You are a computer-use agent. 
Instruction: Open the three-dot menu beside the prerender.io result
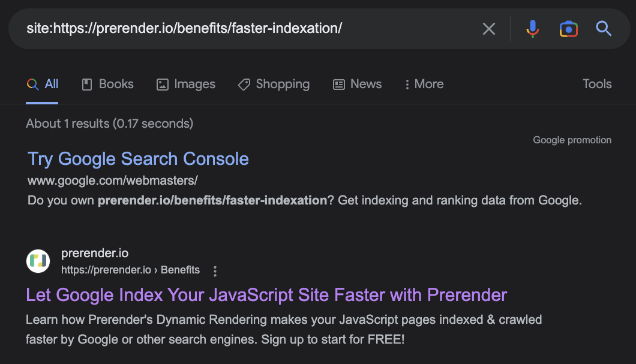tap(215, 271)
